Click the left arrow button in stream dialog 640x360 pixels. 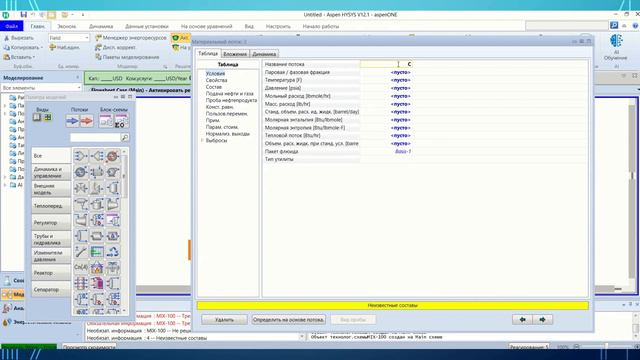pos(522,320)
